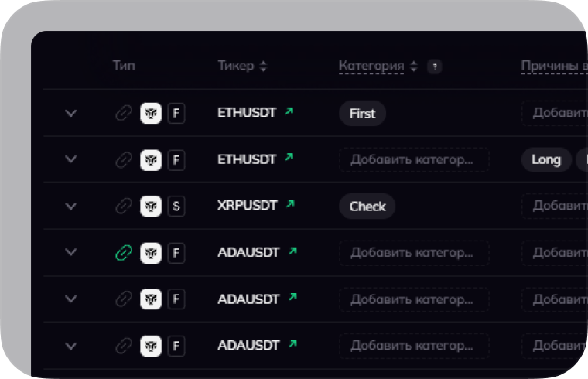
Task: Click the exchange logo in XRPUSDT row
Action: (x=151, y=206)
